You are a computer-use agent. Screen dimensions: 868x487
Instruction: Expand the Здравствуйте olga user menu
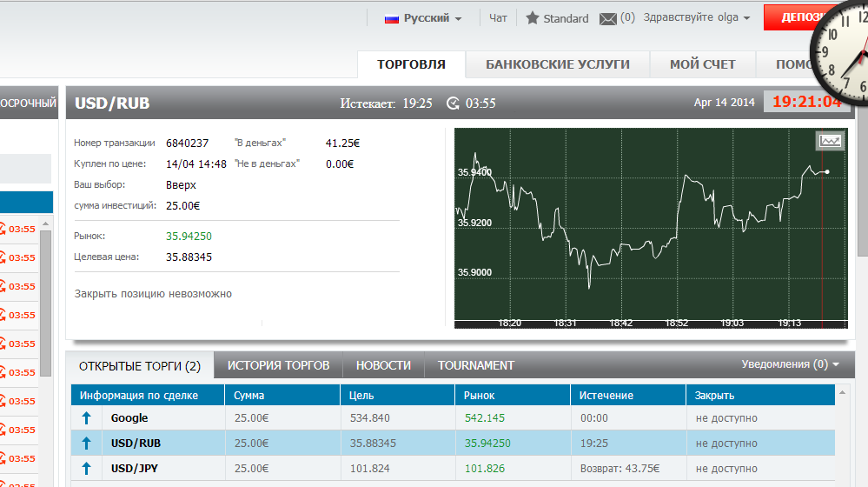pyautogui.click(x=696, y=17)
